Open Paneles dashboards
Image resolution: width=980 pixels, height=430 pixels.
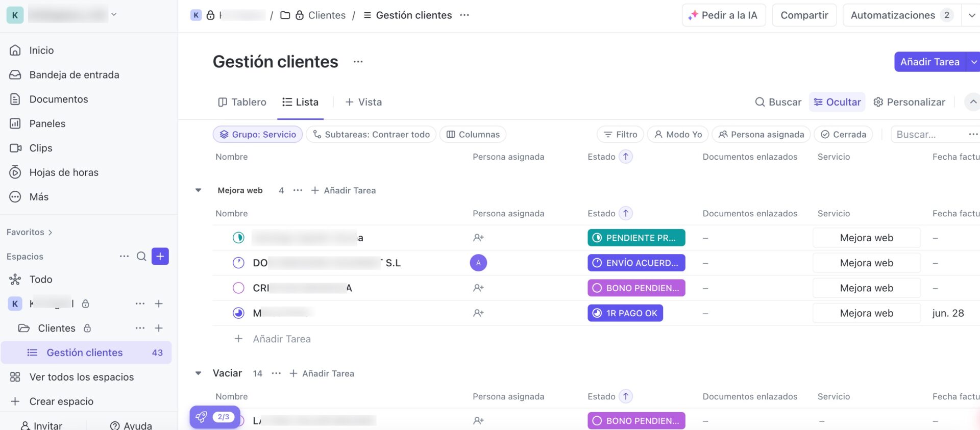click(37, 123)
